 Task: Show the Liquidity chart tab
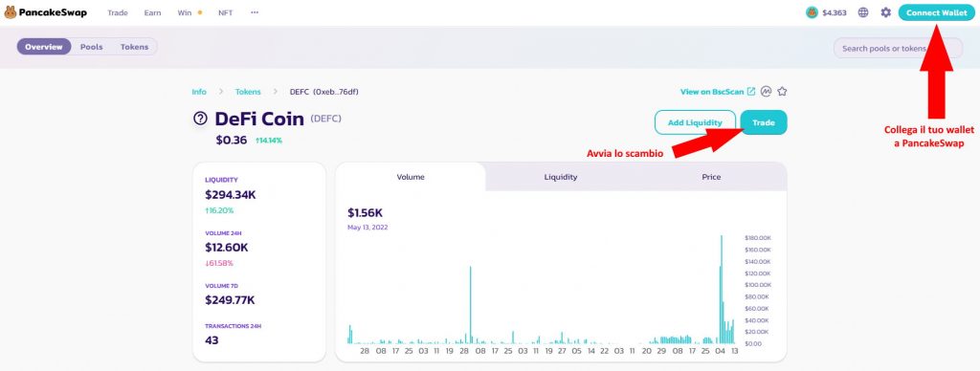click(561, 177)
